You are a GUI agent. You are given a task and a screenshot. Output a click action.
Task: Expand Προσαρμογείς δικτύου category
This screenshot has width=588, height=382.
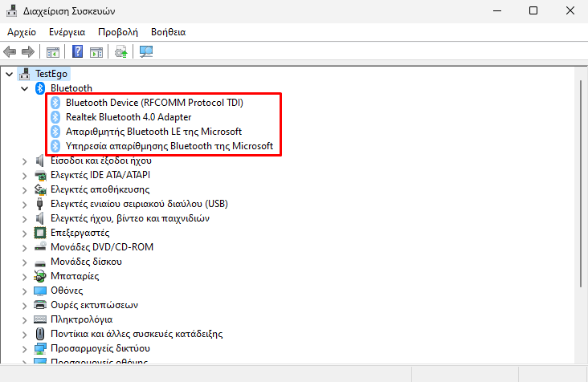[x=24, y=349]
